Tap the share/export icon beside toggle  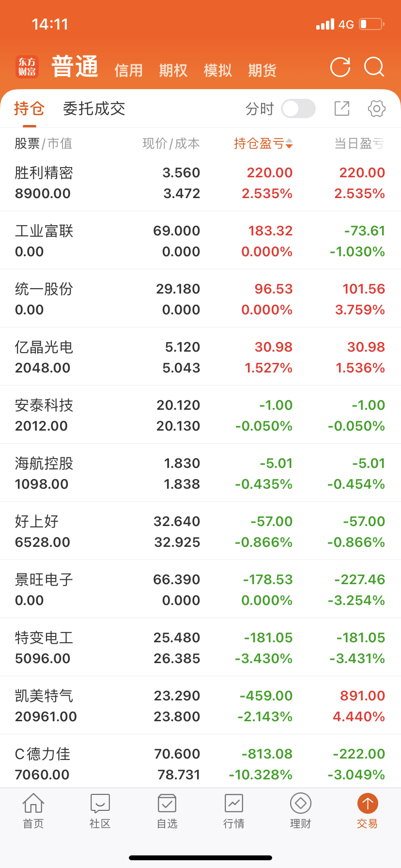coord(342,108)
